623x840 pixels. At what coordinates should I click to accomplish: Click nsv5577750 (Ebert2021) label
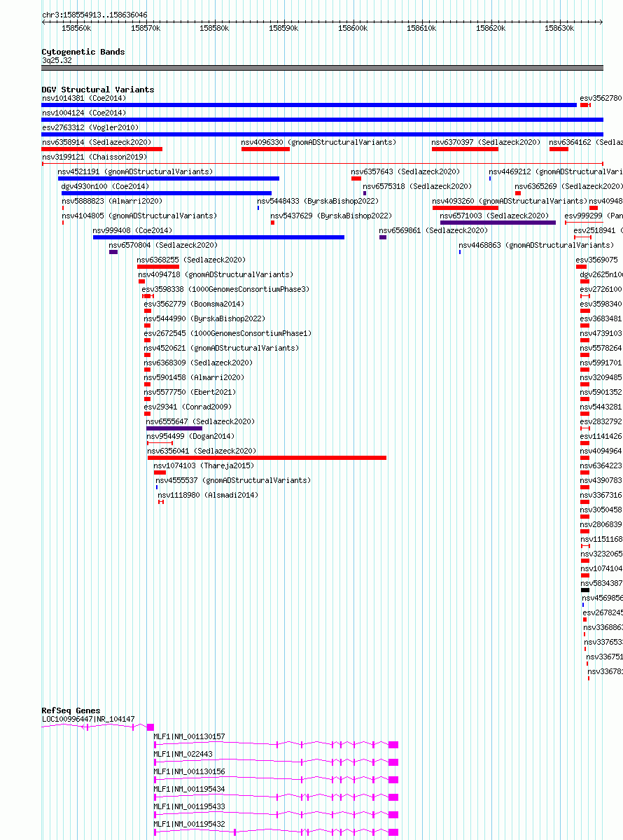tap(190, 392)
